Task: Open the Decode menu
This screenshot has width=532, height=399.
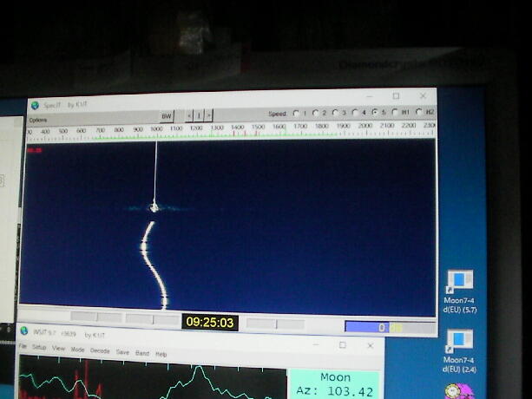Action: (x=100, y=350)
